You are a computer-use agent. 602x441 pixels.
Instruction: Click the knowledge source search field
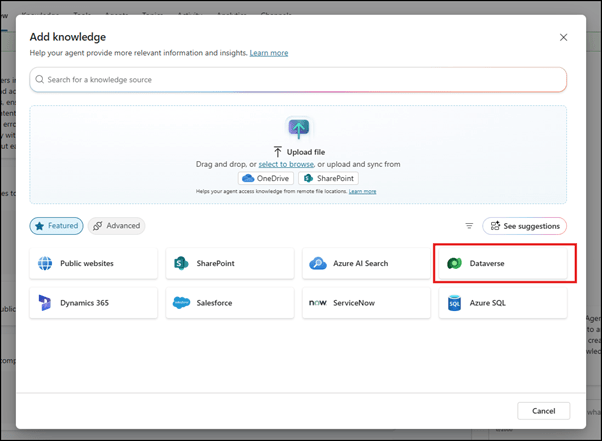point(298,79)
